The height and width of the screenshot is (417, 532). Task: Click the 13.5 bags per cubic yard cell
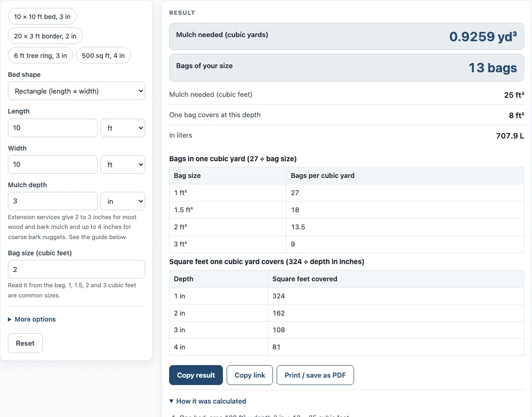tap(405, 227)
